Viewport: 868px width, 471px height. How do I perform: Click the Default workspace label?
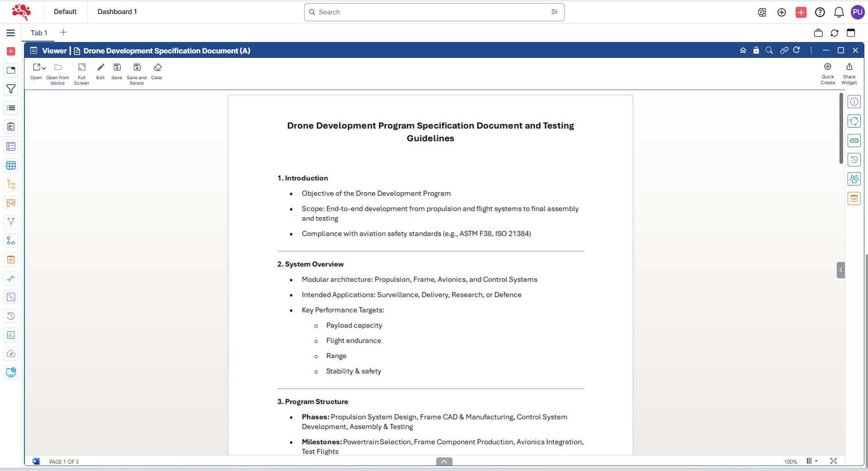point(65,12)
